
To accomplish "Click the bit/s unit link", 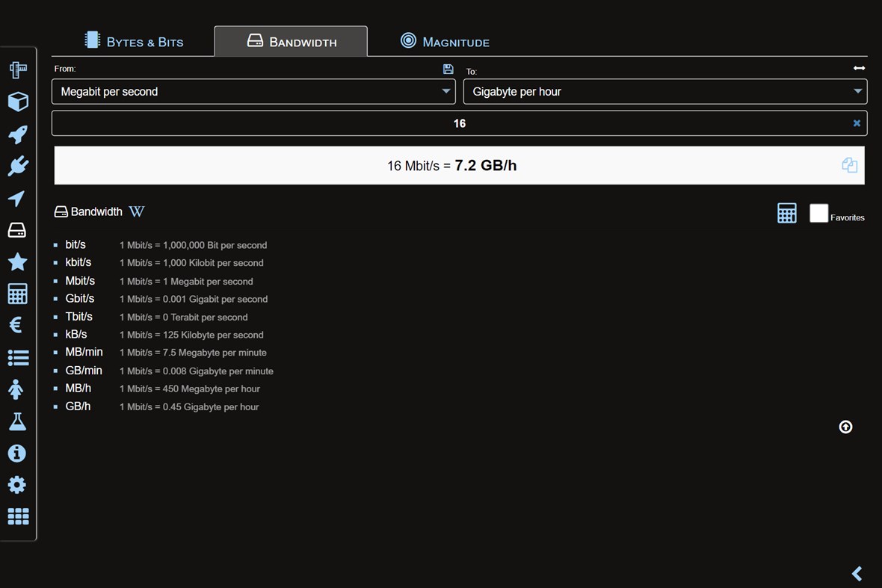I will [75, 244].
